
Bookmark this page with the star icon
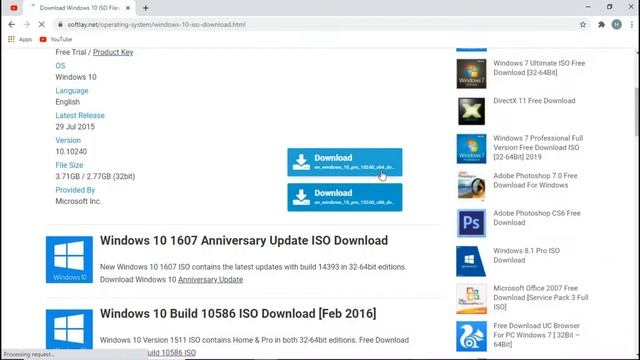click(583, 24)
